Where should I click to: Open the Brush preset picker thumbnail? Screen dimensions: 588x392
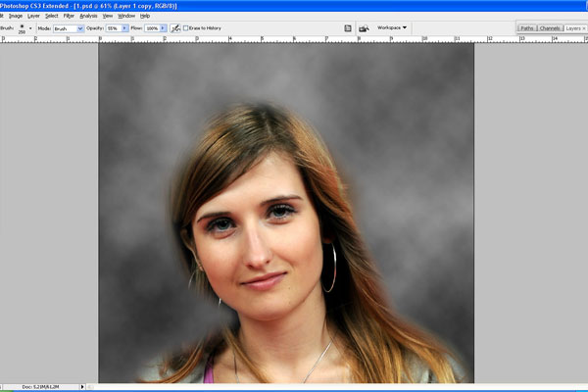pos(22,28)
